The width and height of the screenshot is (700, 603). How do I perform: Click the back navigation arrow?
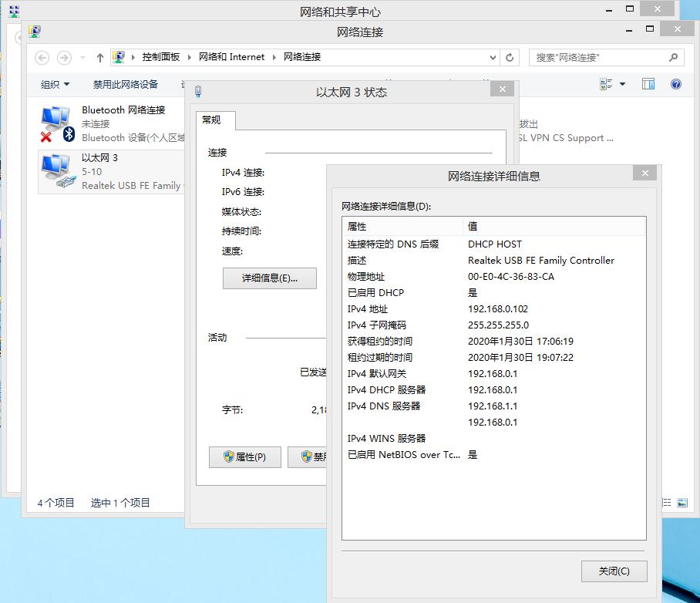(x=42, y=57)
